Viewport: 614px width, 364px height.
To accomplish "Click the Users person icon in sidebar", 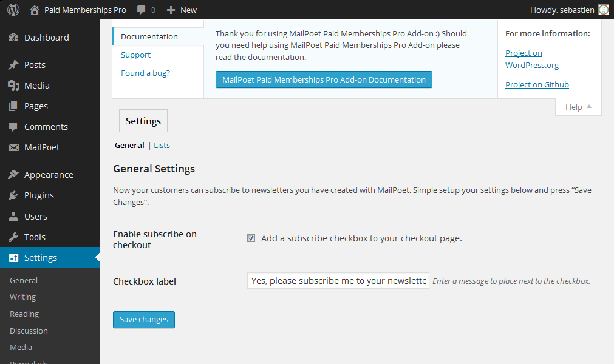I will (13, 216).
